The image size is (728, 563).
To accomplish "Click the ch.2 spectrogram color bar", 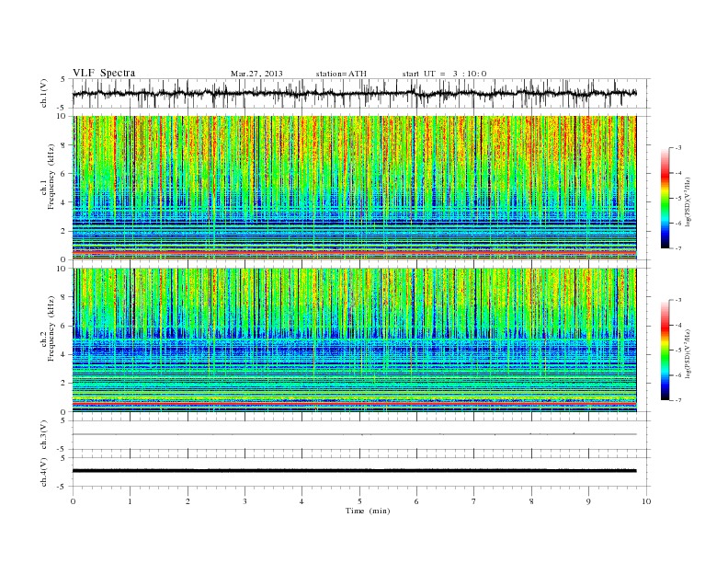I will tap(665, 350).
